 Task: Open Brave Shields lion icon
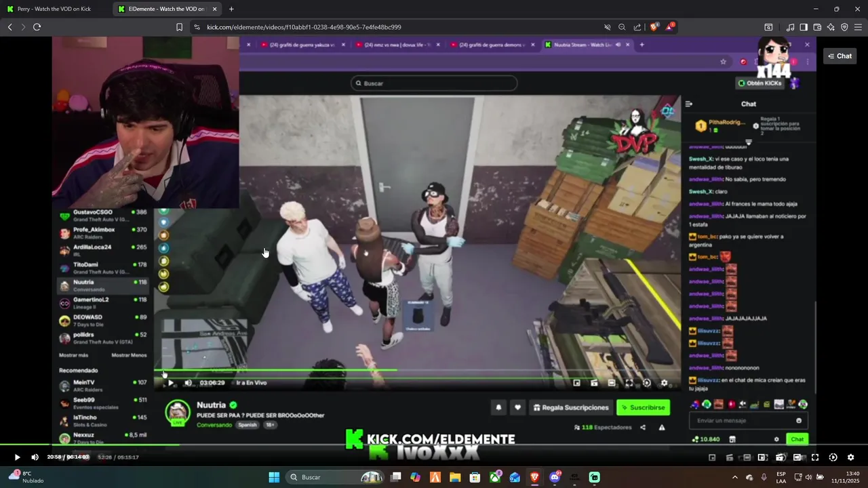(x=654, y=27)
